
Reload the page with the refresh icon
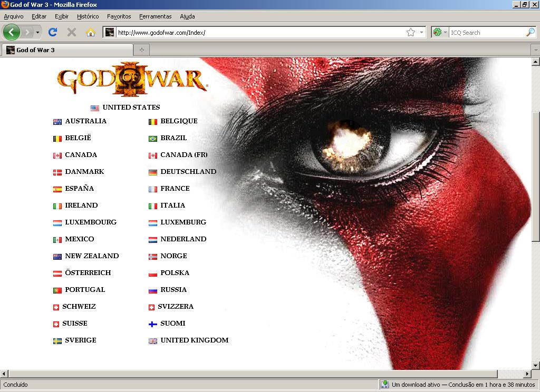(x=52, y=32)
